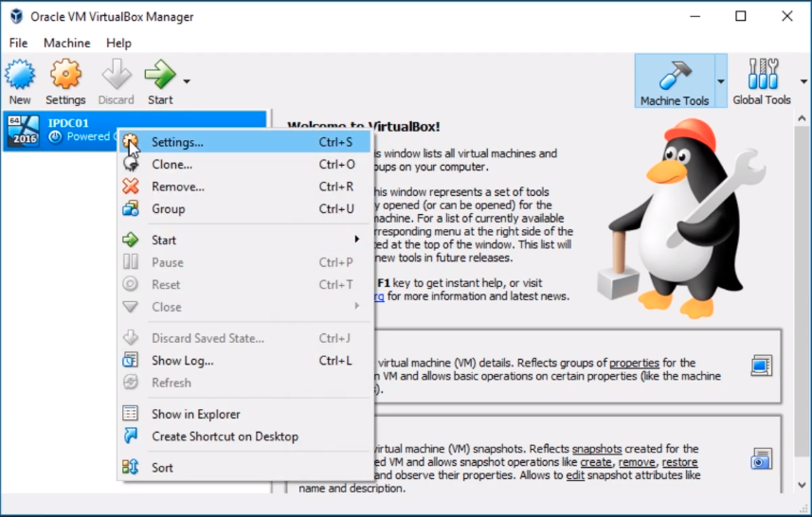Select Create Shortcut on Desktop

coord(225,437)
